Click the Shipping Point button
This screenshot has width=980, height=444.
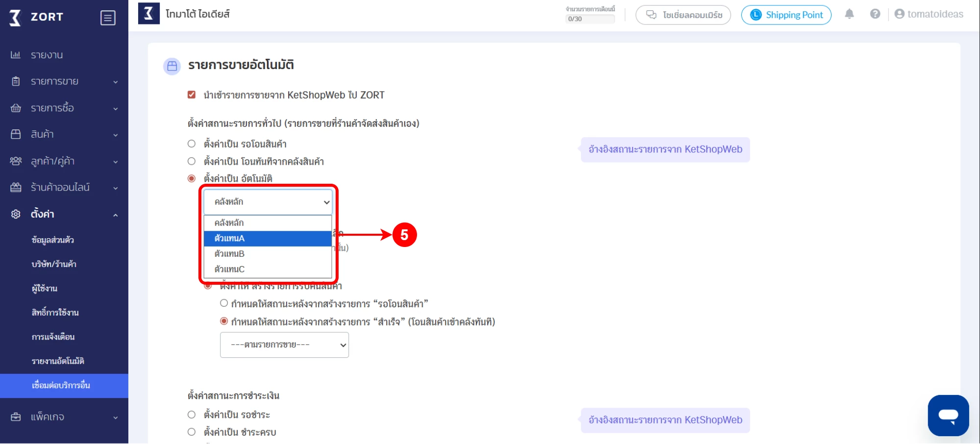point(786,15)
